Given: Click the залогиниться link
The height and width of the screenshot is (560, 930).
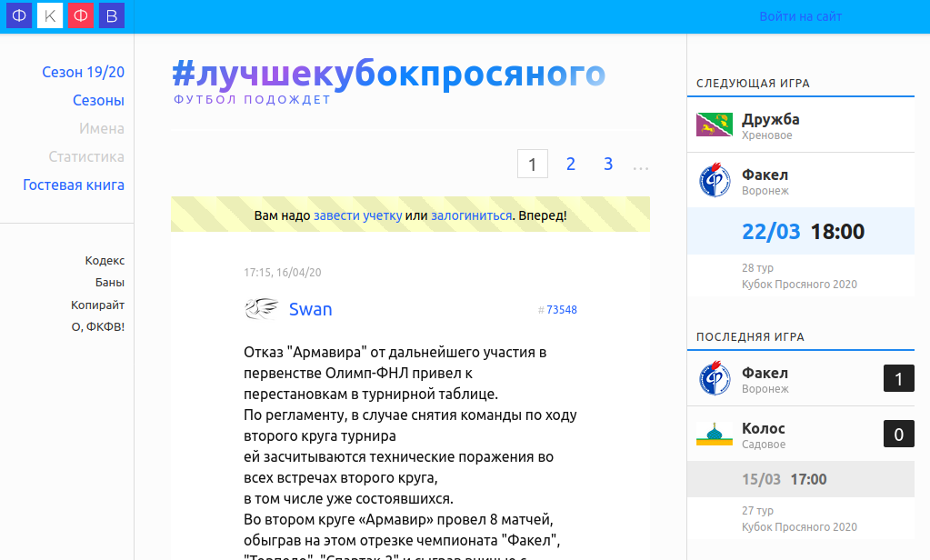Looking at the screenshot, I should (471, 215).
